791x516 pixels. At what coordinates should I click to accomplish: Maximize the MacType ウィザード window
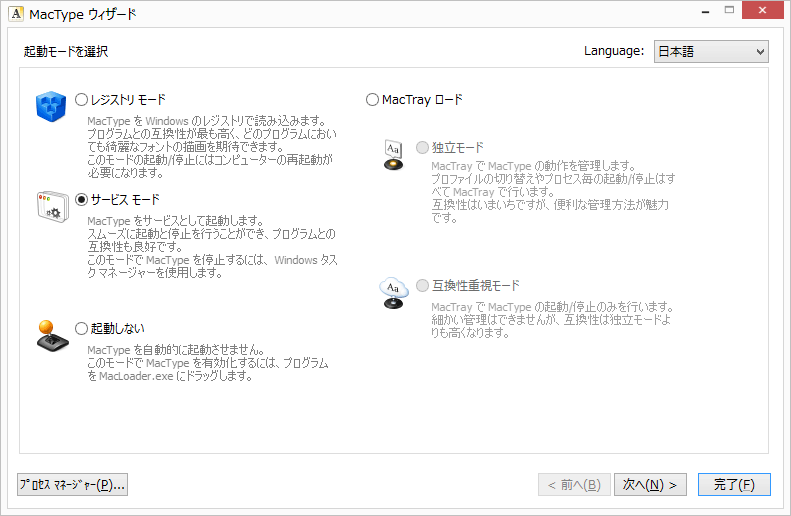(729, 11)
